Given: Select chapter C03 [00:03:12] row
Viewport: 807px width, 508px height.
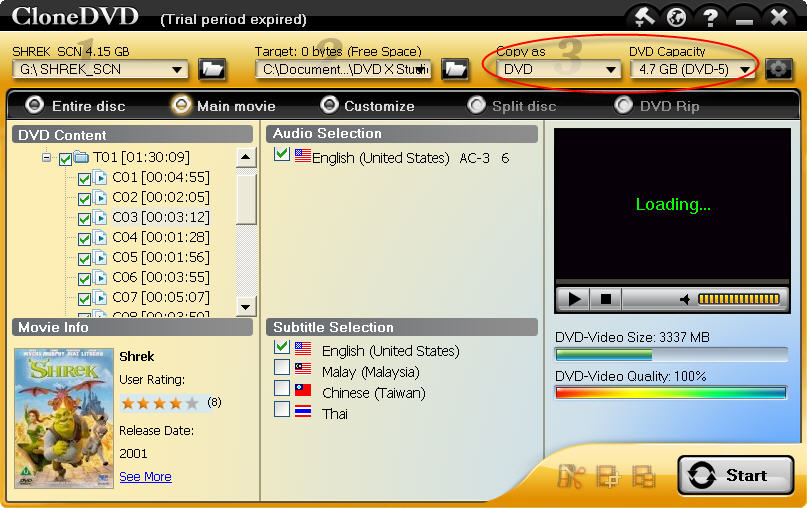Looking at the screenshot, I should coord(161,217).
